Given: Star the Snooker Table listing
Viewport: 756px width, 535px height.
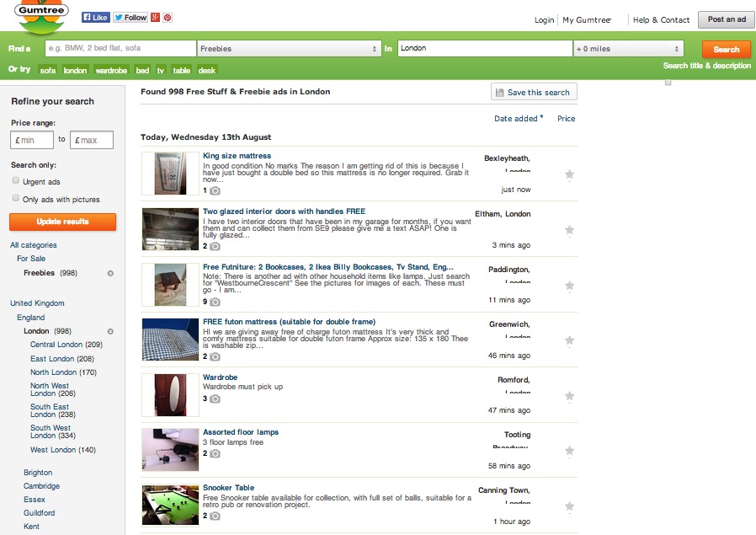Looking at the screenshot, I should [x=569, y=506].
